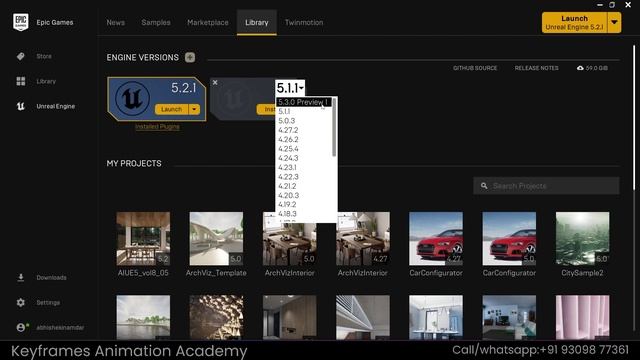
Task: Open the user account profile icon
Action: coord(21,327)
